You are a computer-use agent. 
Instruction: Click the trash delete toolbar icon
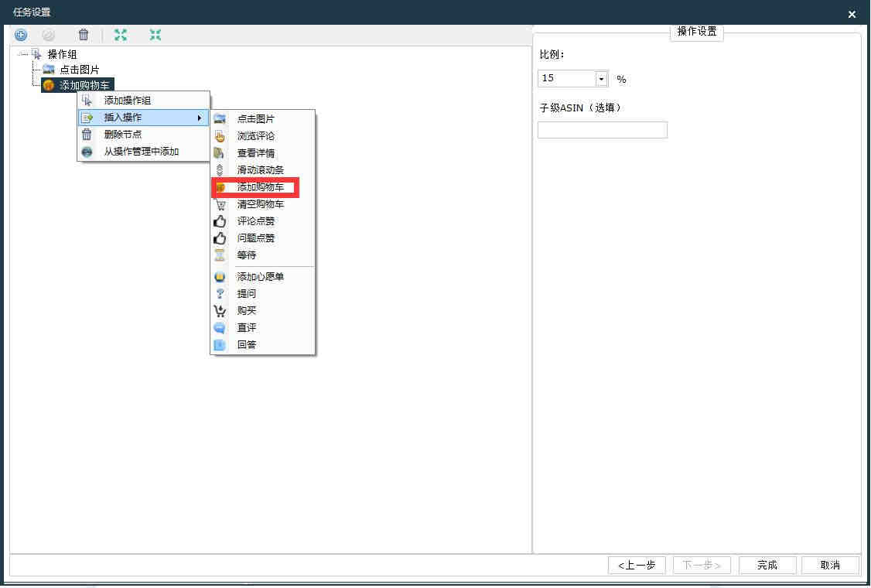(x=84, y=35)
